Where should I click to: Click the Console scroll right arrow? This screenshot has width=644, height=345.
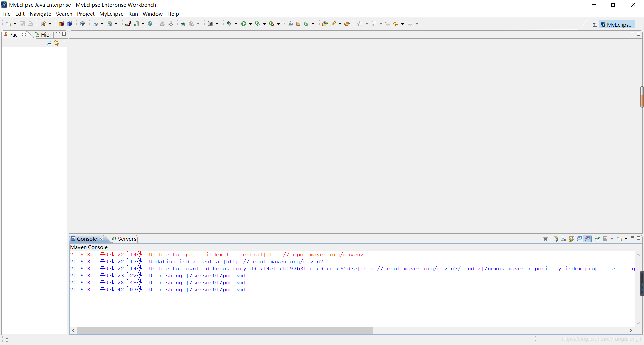pos(631,330)
